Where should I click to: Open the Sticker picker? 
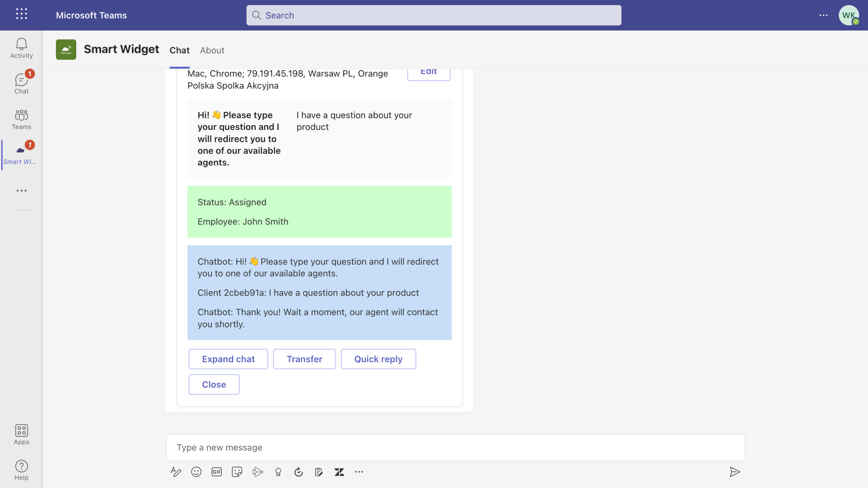(x=237, y=472)
